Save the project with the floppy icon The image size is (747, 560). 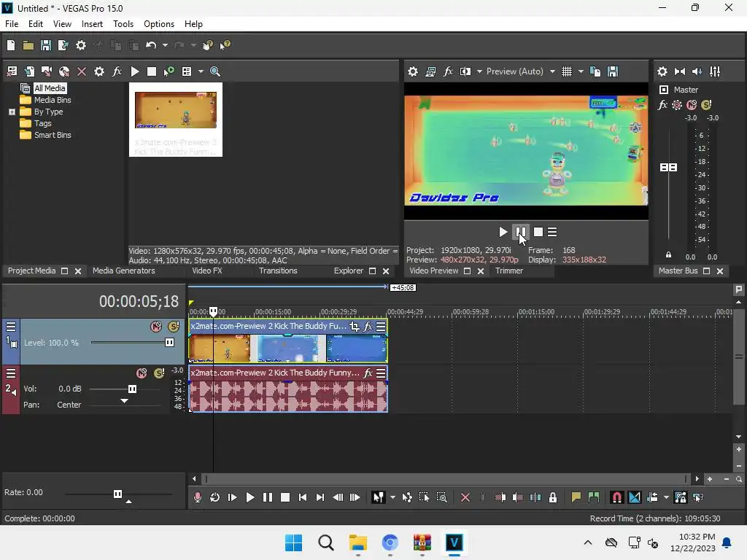tap(46, 45)
